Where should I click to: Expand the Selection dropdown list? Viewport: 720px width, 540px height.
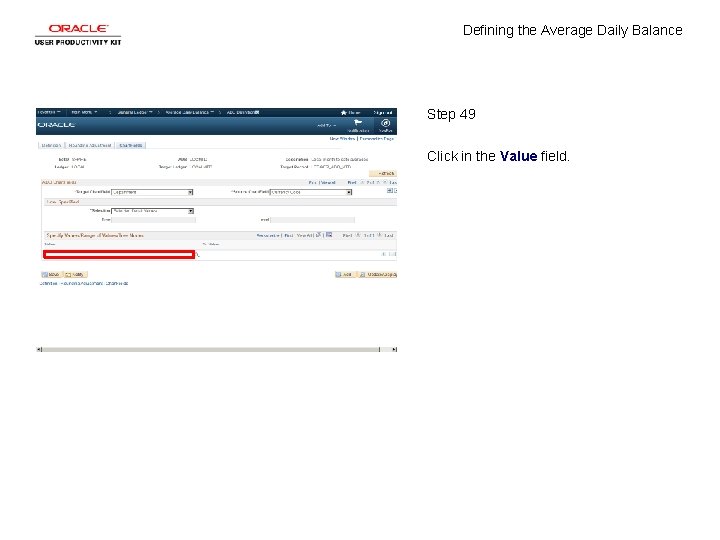152,211
